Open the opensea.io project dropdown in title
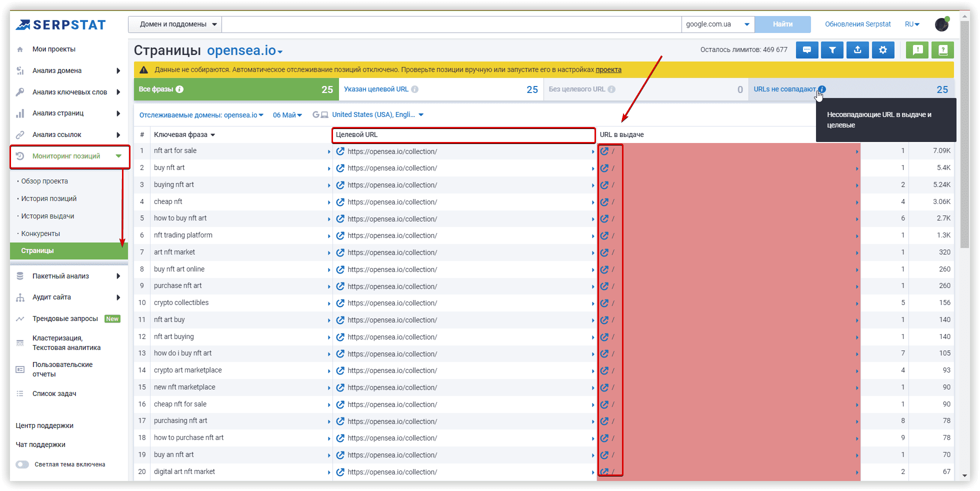The width and height of the screenshot is (980, 491). [x=245, y=50]
